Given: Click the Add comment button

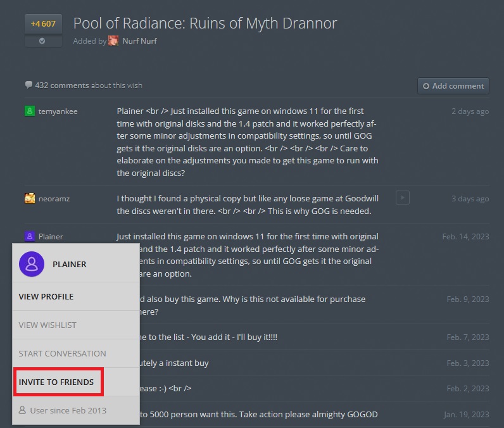Looking at the screenshot, I should [453, 86].
